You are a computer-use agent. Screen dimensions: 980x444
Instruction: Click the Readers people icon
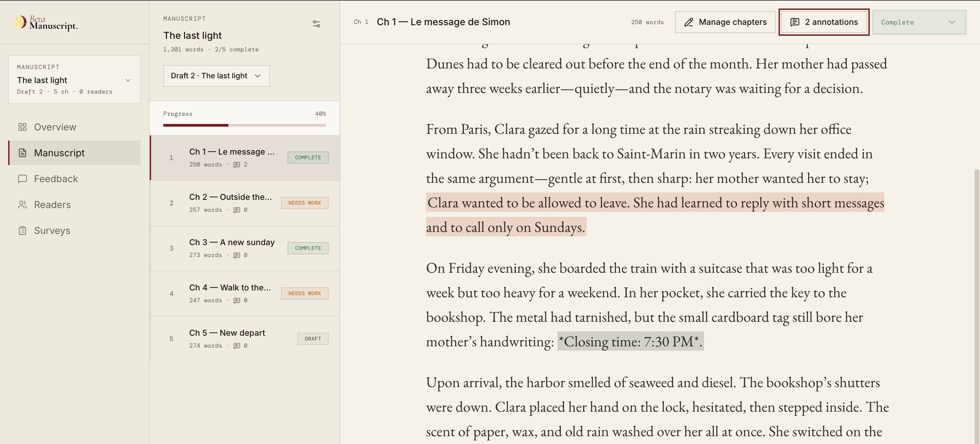coord(22,205)
